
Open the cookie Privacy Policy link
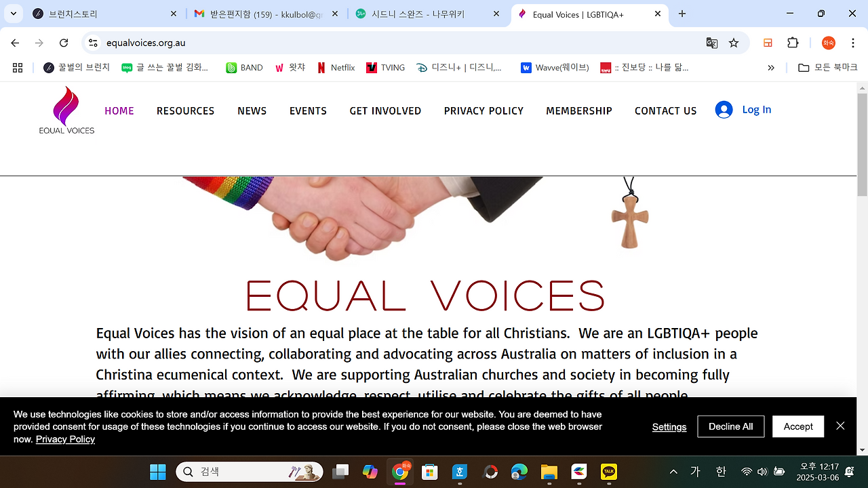(x=65, y=439)
